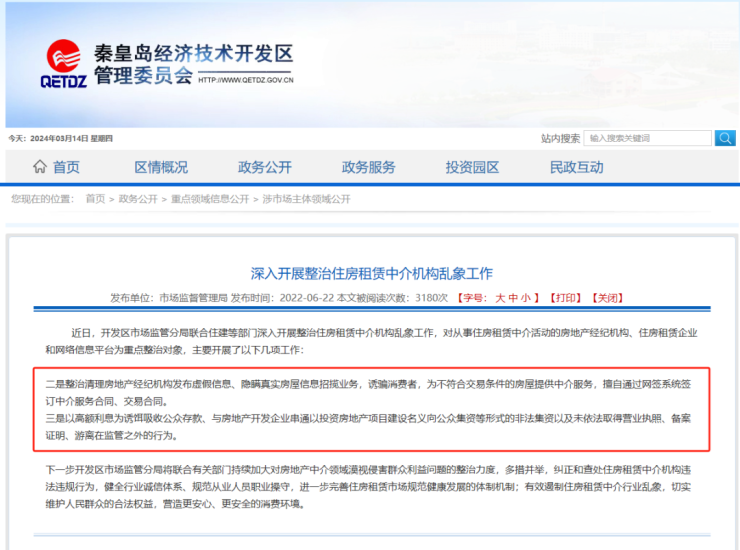Click the article title 深入开展整治住房租赁中介机构乱象工作

click(x=371, y=273)
